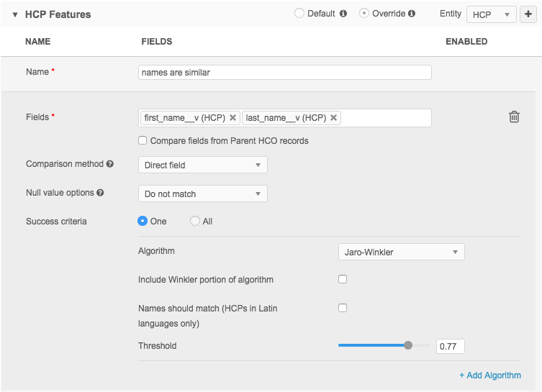Click the Null value options help icon
Screen dimensions: 542x392
click(x=100, y=193)
